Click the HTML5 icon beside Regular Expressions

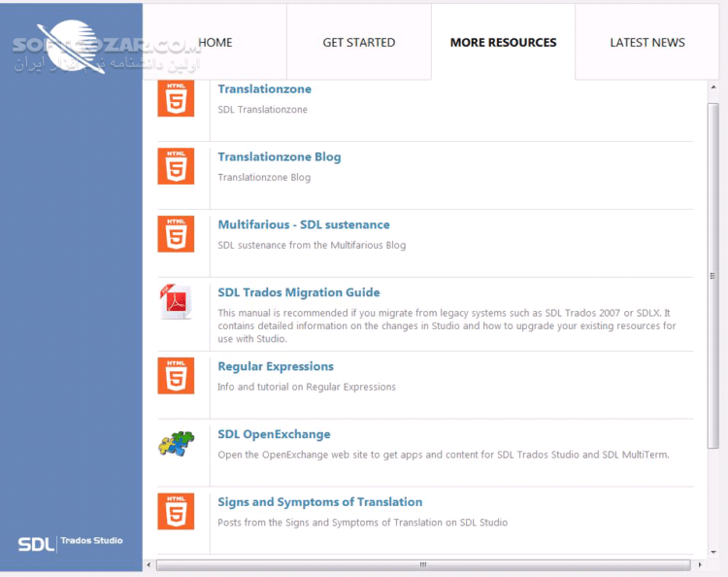(176, 376)
